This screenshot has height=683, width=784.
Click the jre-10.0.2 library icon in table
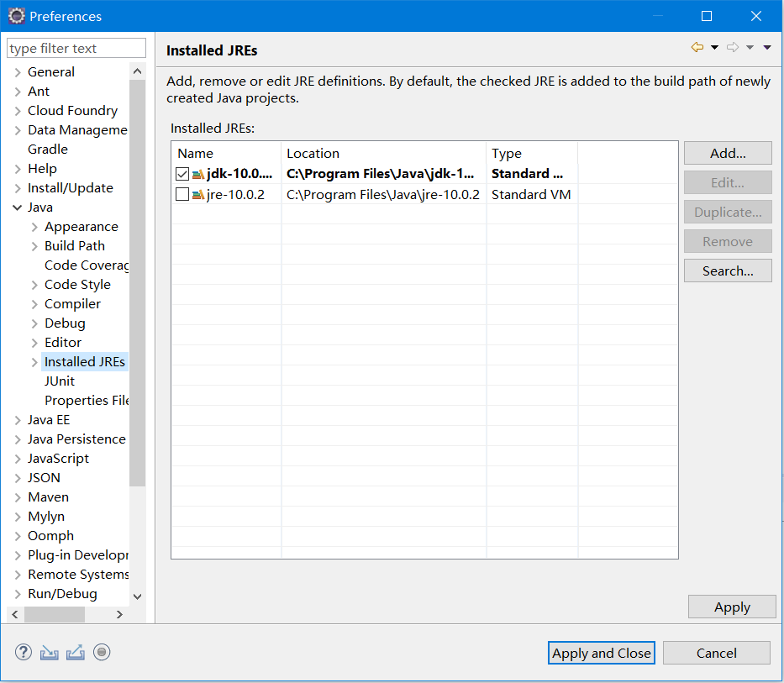tap(198, 195)
